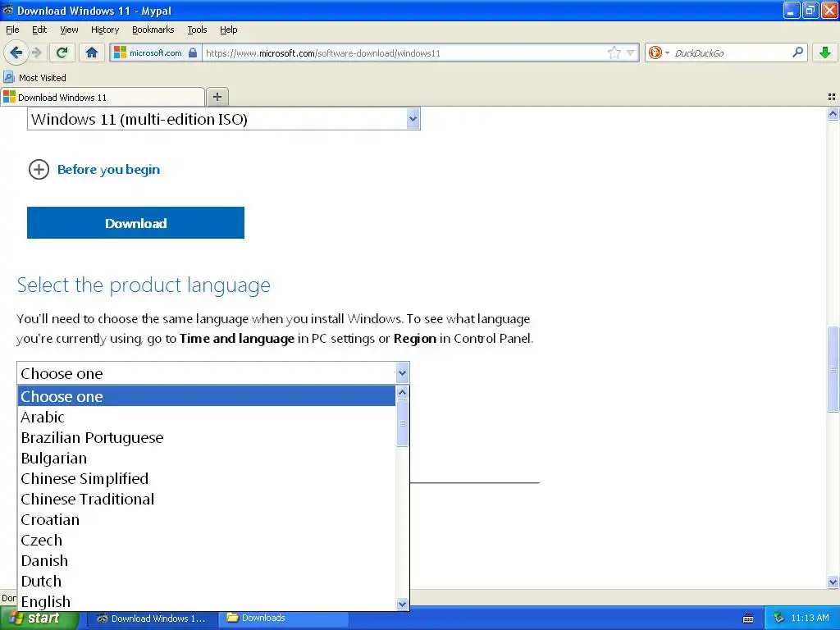
Task: Open the Before you begin link
Action: 108,169
